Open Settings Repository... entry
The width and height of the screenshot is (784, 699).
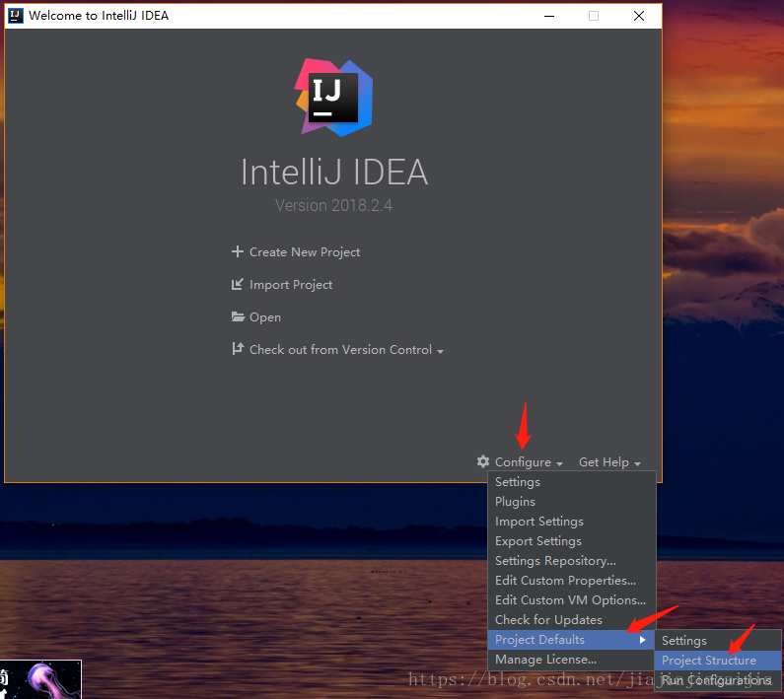click(572, 561)
